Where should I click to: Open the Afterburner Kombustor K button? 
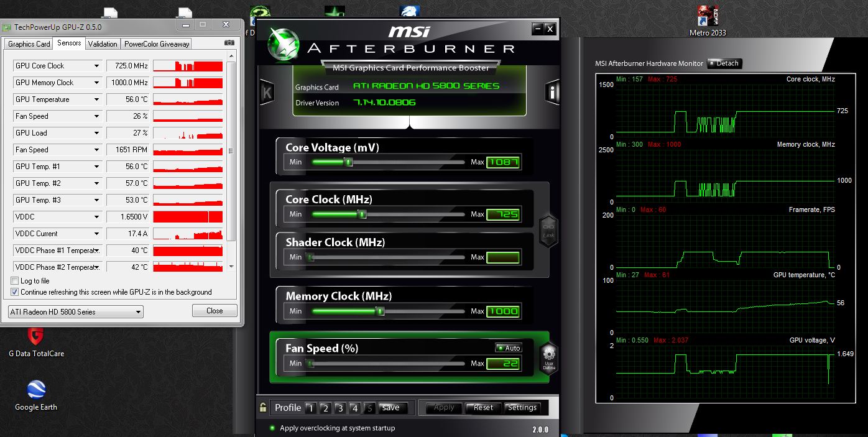(266, 92)
